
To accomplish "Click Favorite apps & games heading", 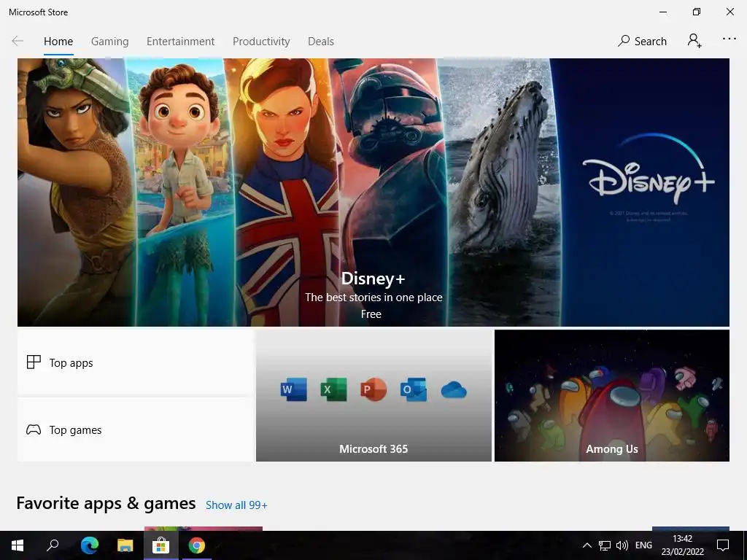I will [106, 503].
